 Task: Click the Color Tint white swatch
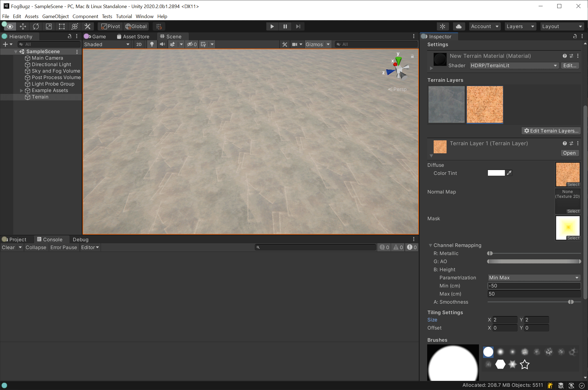496,173
